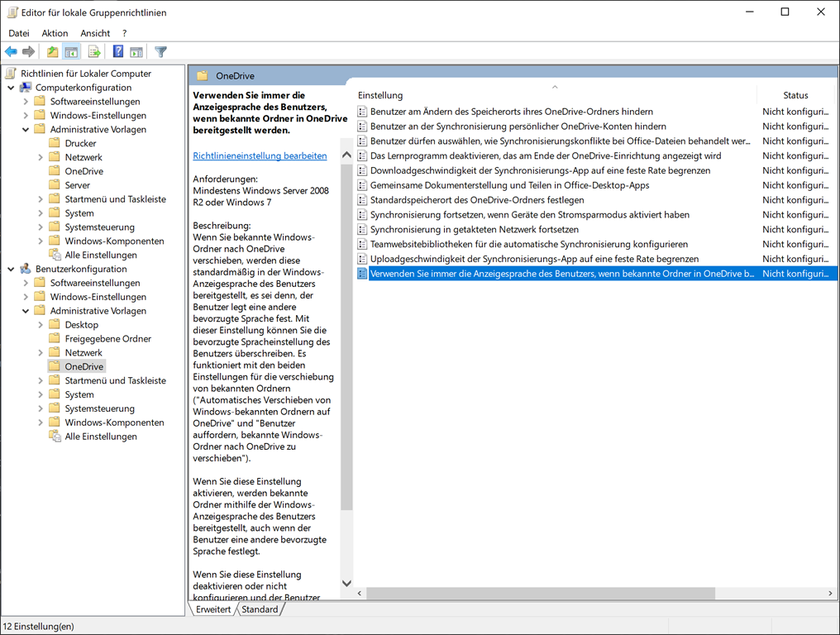Toggle the show/hide action pane icon

click(136, 52)
